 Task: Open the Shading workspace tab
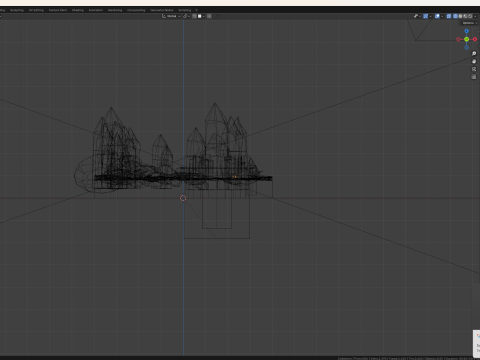[x=78, y=10]
